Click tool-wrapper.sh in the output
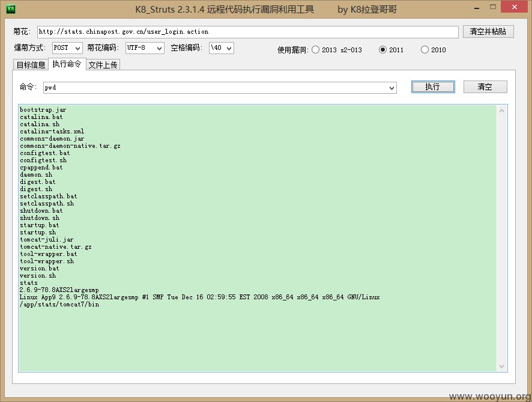The width and height of the screenshot is (532, 402). click(x=47, y=261)
